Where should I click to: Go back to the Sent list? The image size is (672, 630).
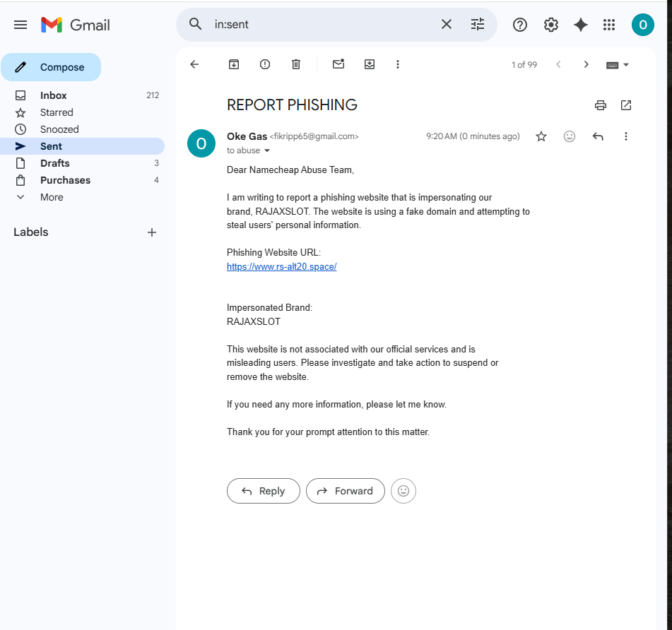click(x=194, y=64)
